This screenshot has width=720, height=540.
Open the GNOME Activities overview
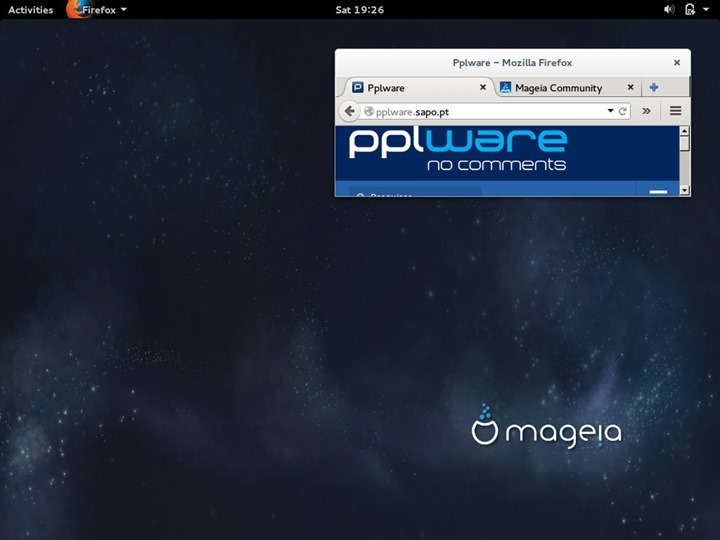[30, 10]
